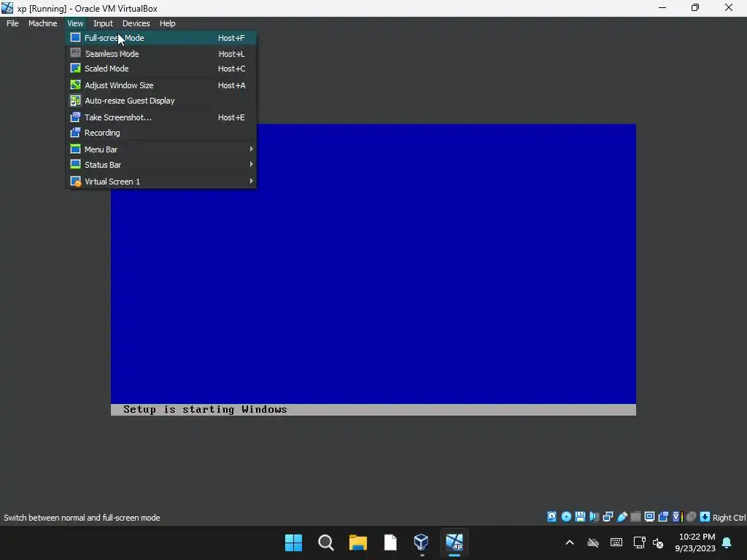
Task: Restore down the VirtualBox window
Action: click(x=695, y=7)
